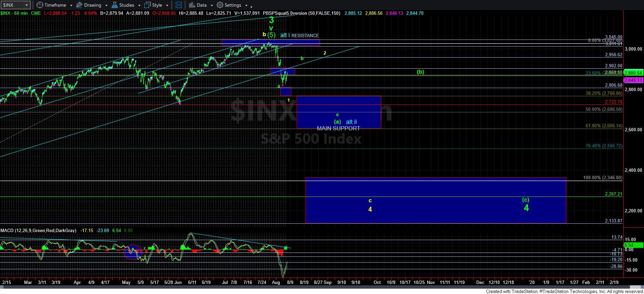This screenshot has width=644, height=294.
Task: Open the Studies flask button
Action: click(x=123, y=5)
